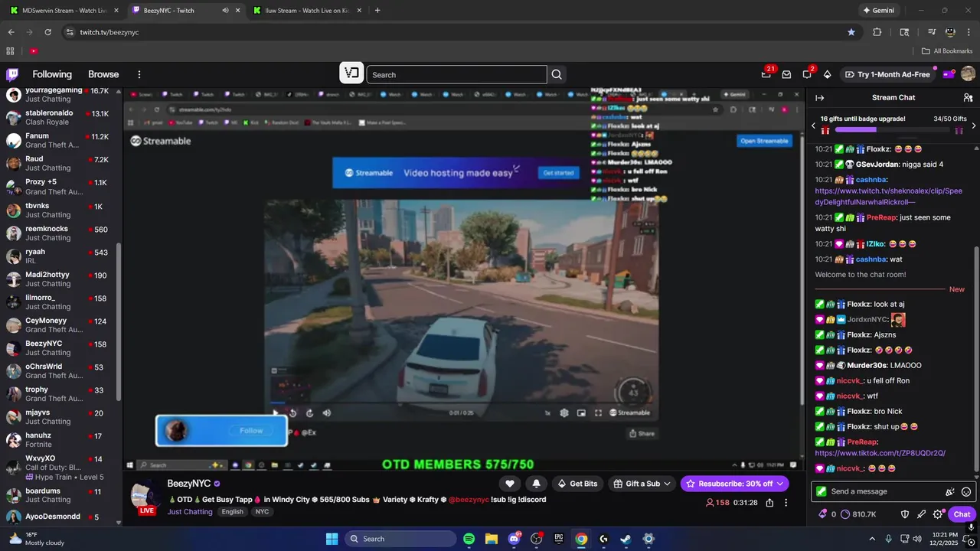The height and width of the screenshot is (551, 980).
Task: Switch to Iluw Stream Kick tab
Action: tap(306, 11)
